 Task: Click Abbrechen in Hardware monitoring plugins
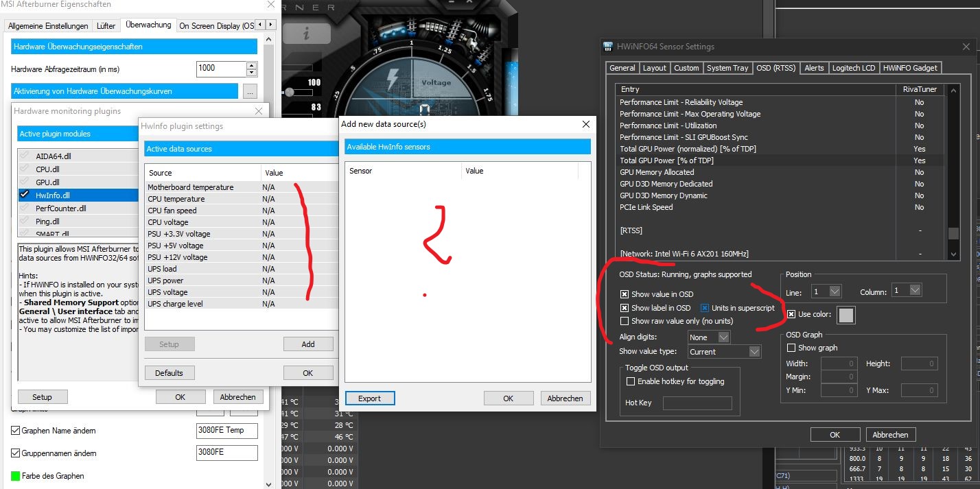(238, 397)
